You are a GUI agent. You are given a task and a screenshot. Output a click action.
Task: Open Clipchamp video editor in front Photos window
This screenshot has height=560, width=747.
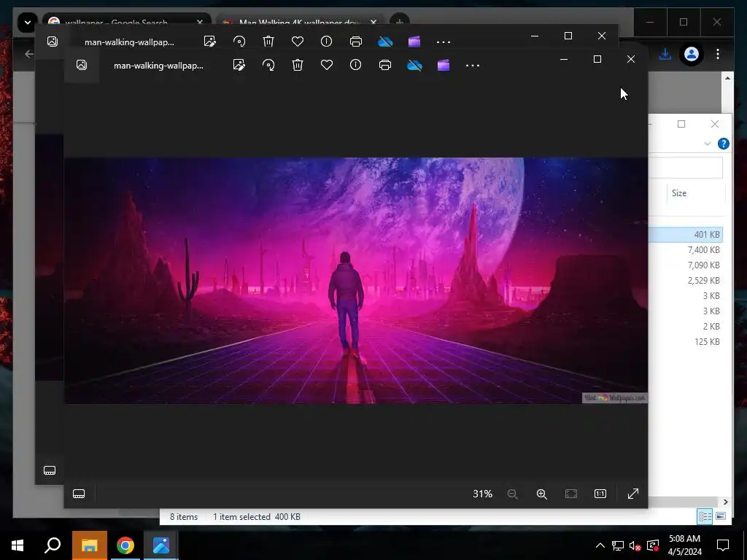point(444,65)
